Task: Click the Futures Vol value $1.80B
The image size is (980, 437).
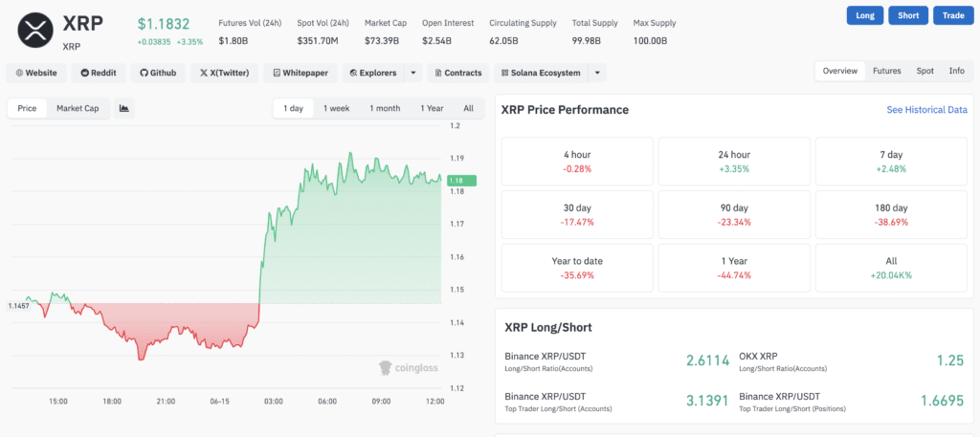Action: click(x=233, y=41)
